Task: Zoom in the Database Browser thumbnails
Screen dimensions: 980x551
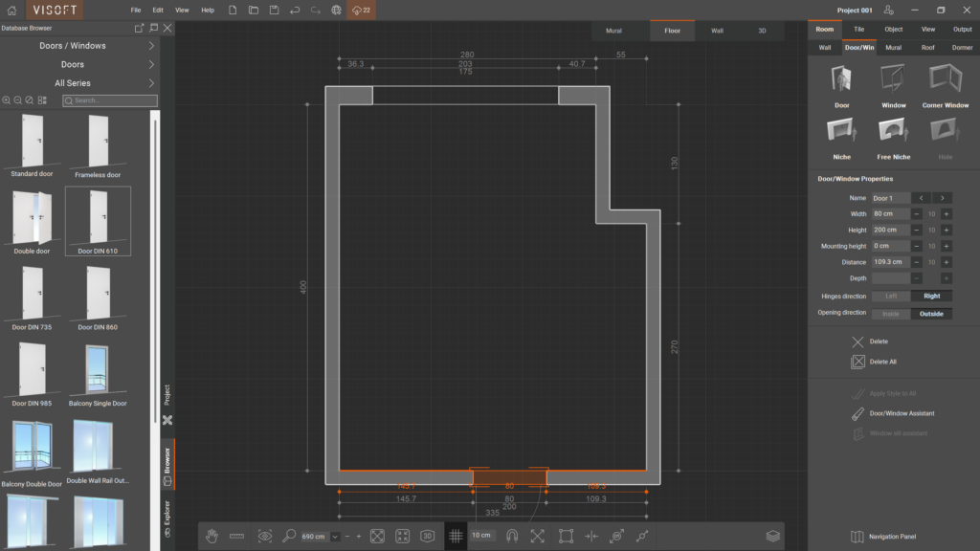Action: click(7, 99)
